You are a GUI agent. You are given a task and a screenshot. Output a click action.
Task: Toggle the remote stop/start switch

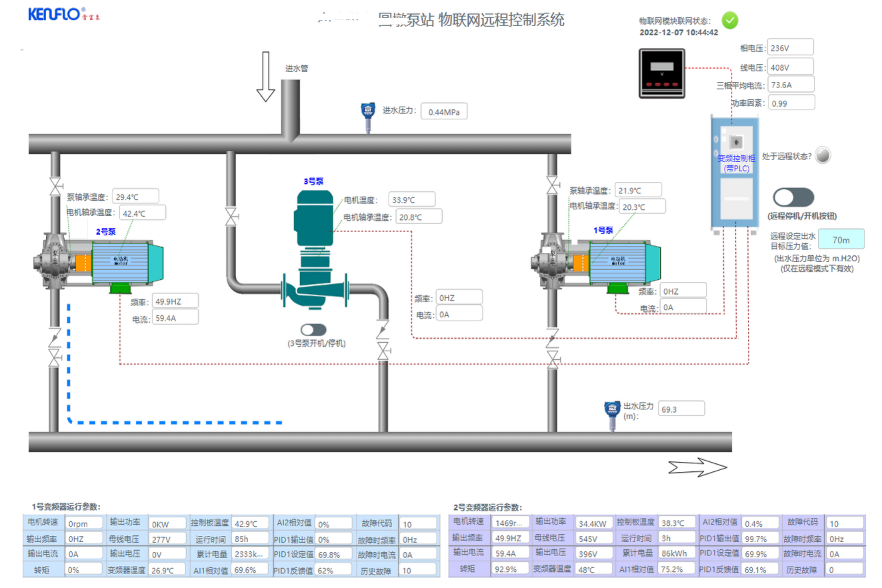pos(793,197)
